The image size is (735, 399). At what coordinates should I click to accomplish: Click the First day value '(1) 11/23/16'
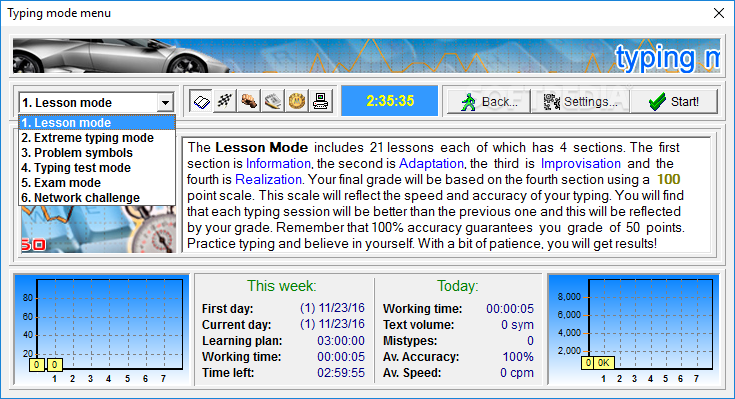332,308
